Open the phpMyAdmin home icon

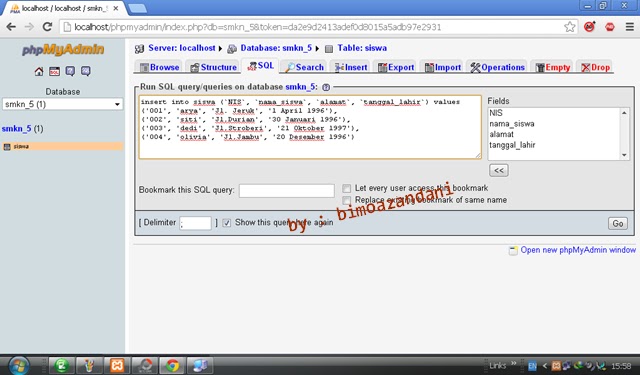pos(39,71)
